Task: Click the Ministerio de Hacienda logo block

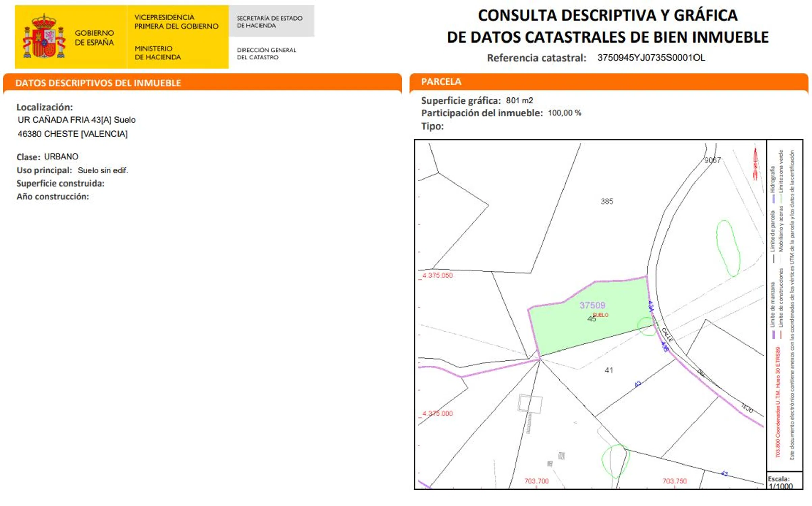Action: pos(157,53)
